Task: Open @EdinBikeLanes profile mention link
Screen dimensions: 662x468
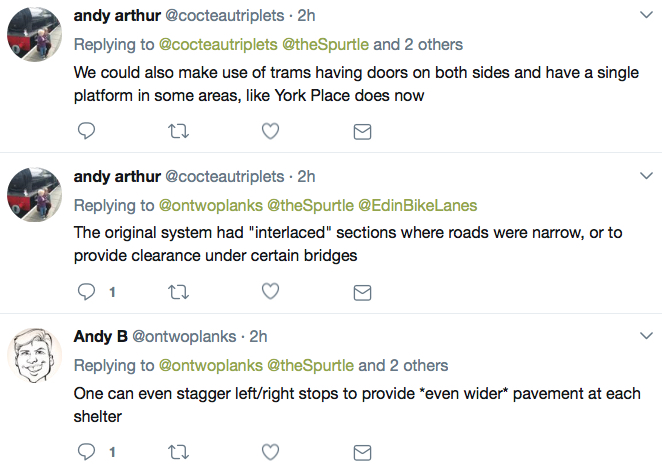Action: [x=418, y=205]
